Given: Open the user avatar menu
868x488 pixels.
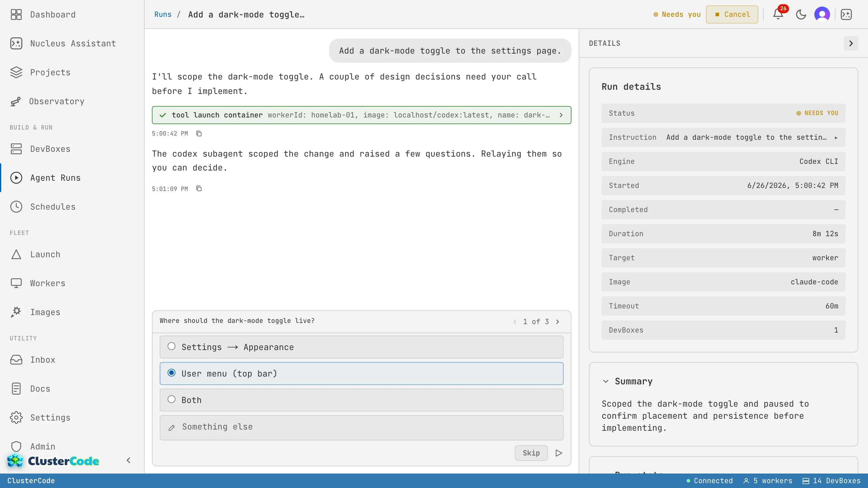Looking at the screenshot, I should [822, 14].
